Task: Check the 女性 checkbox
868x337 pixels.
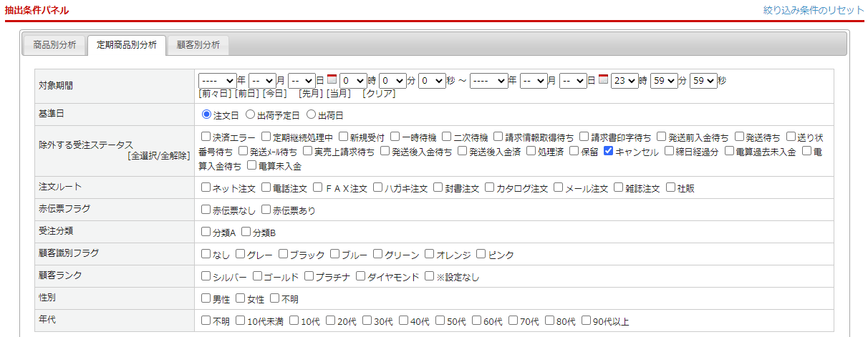Action: click(241, 298)
